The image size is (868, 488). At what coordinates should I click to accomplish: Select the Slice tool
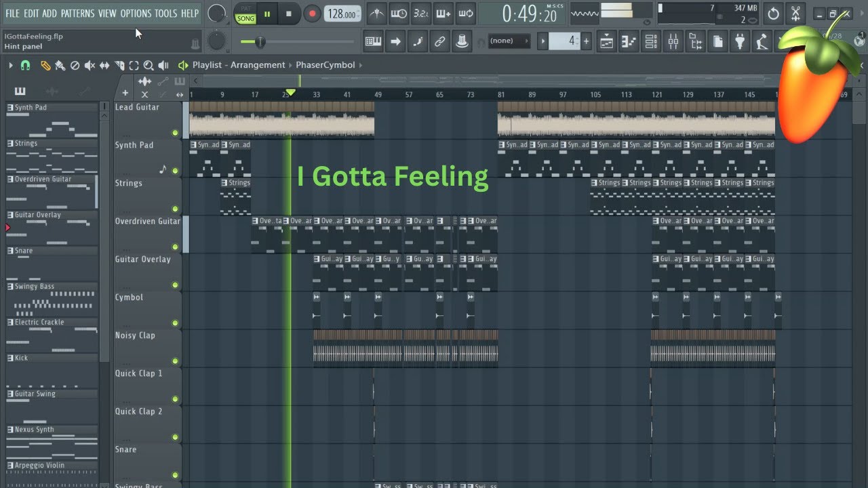119,66
